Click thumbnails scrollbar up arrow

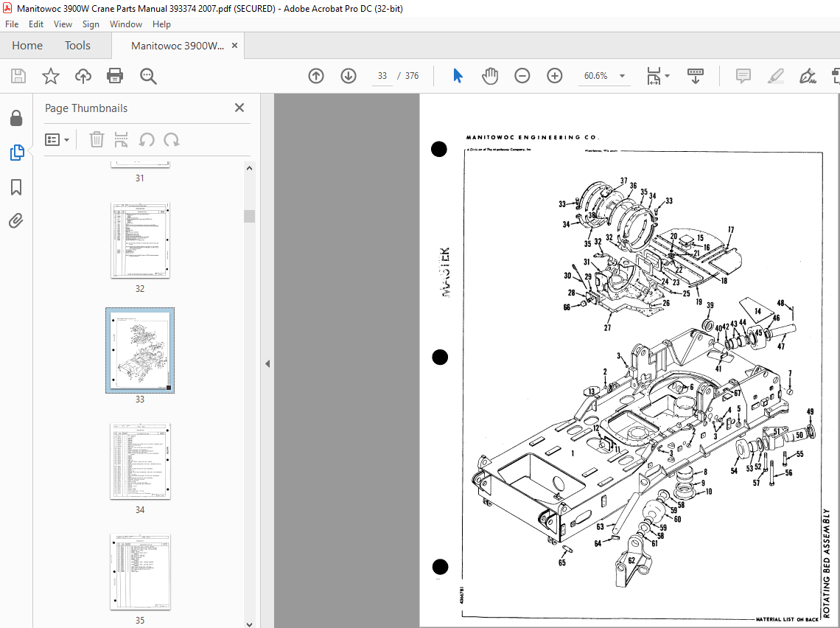249,168
